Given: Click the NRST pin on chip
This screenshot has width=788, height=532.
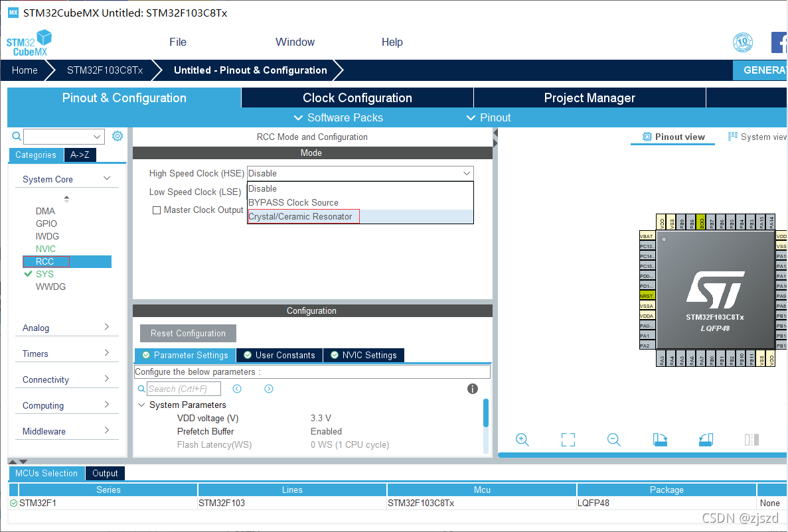Looking at the screenshot, I should pyautogui.click(x=647, y=296).
